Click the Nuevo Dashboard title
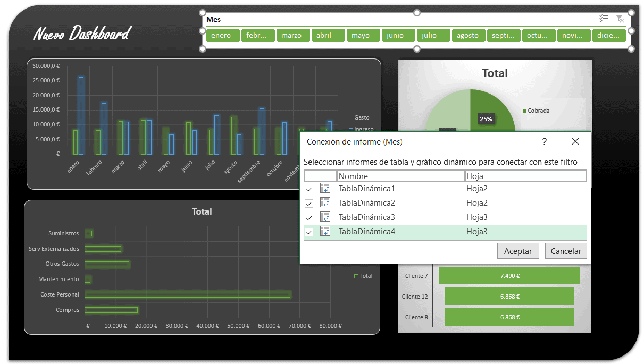The width and height of the screenshot is (644, 364). tap(81, 33)
